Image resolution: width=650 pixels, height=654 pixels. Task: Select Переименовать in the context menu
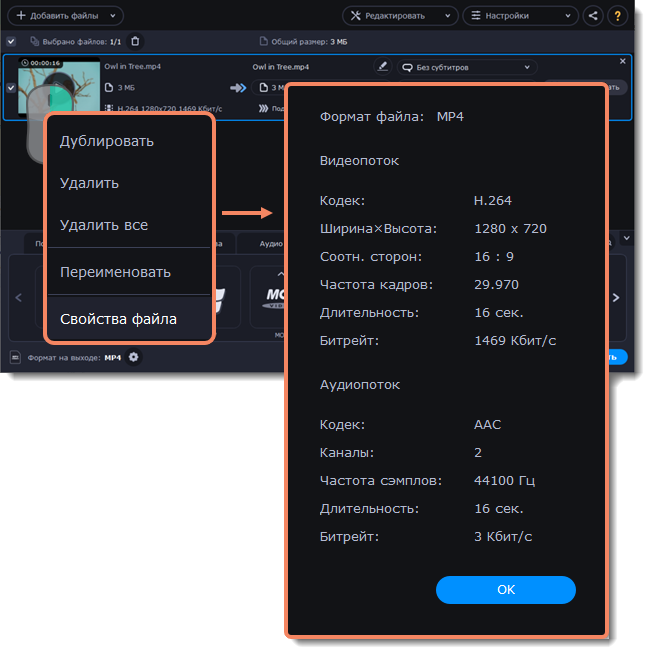(x=115, y=272)
